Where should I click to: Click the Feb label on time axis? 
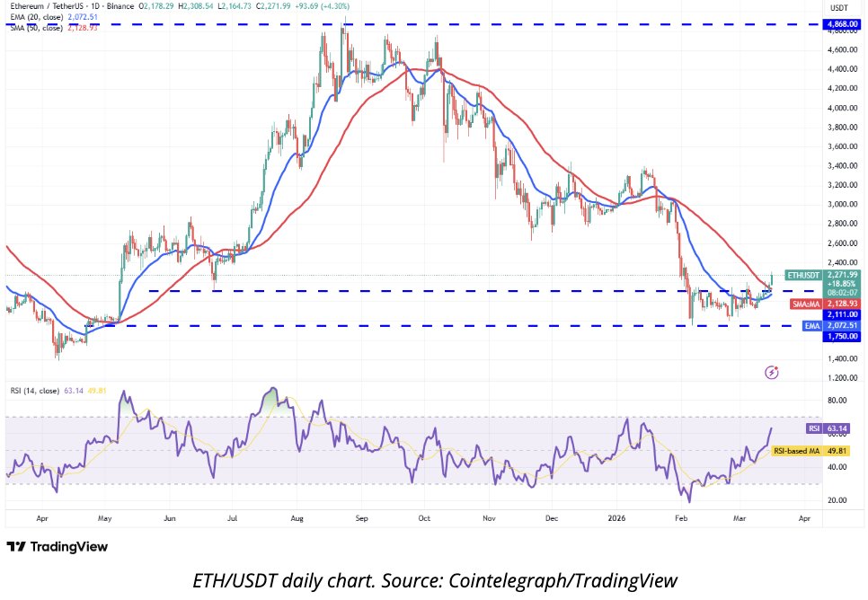click(681, 518)
